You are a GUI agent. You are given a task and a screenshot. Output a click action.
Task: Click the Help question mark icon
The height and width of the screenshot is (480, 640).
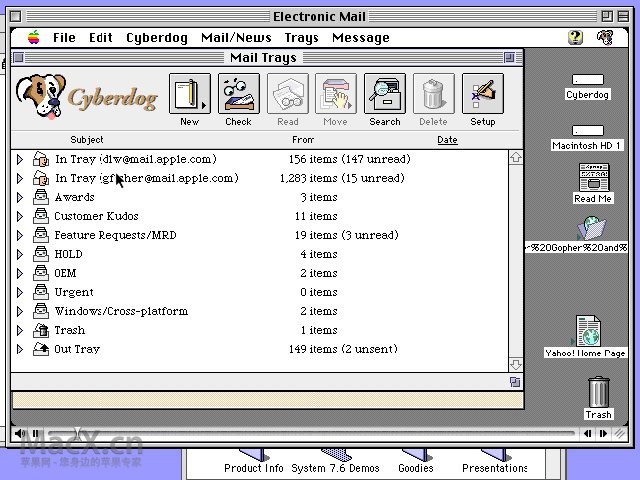click(576, 37)
